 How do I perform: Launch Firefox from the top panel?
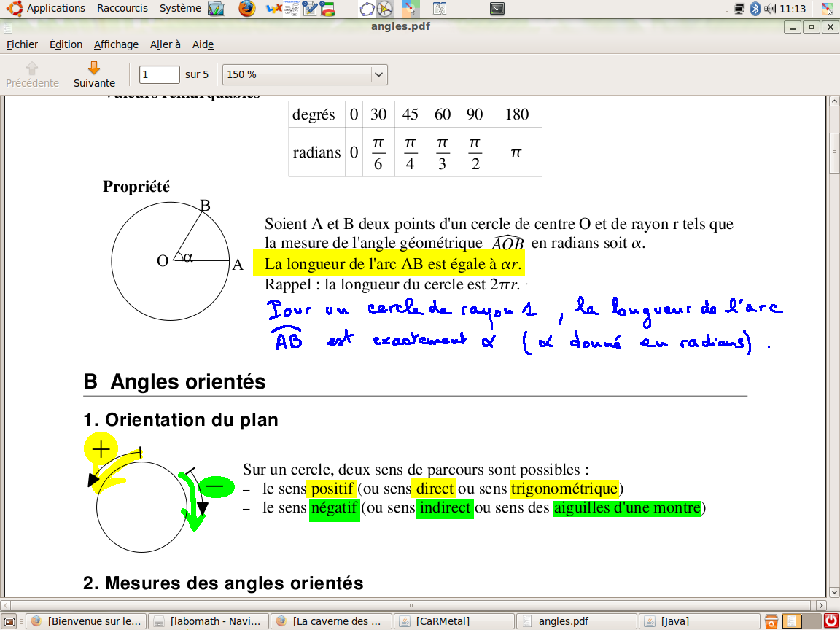pyautogui.click(x=247, y=9)
